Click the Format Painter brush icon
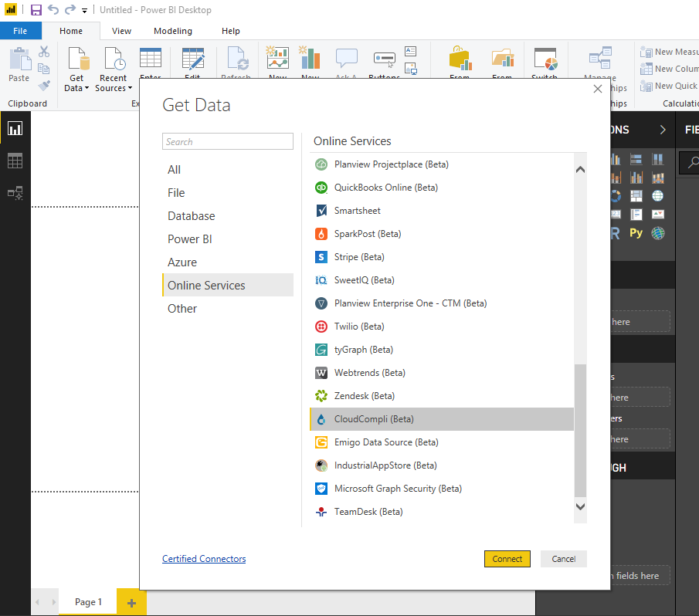Image resolution: width=699 pixels, height=616 pixels. (44, 85)
